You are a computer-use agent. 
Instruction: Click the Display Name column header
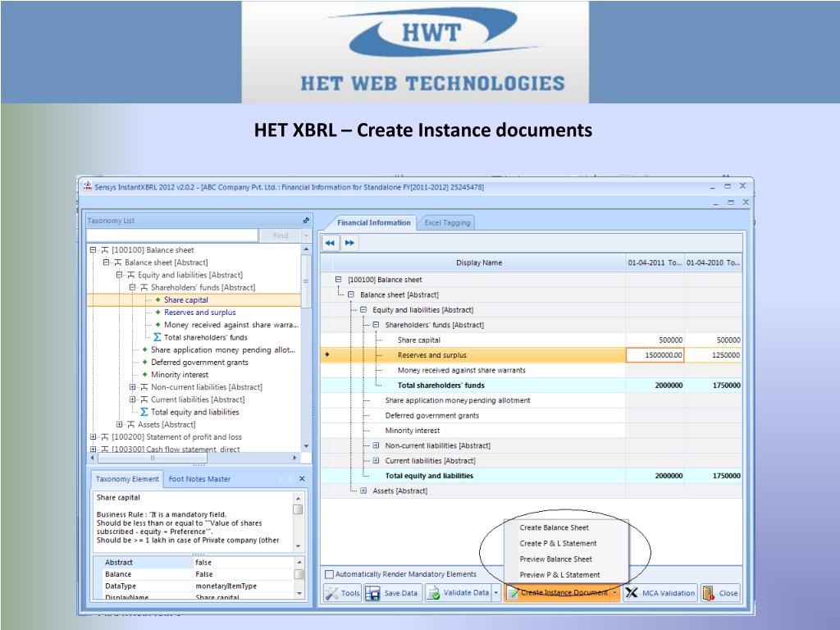pyautogui.click(x=479, y=262)
